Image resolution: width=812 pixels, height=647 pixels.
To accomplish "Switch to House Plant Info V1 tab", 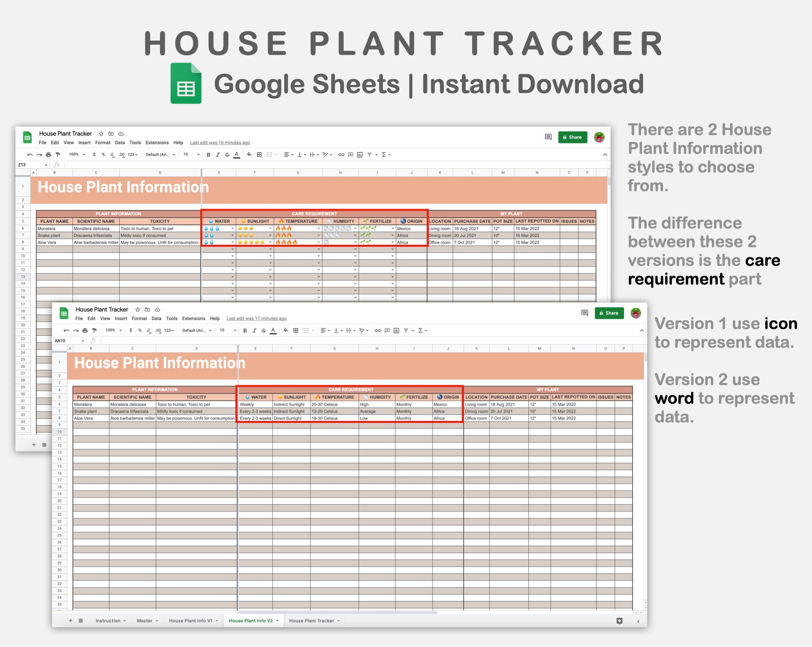I will click(191, 621).
